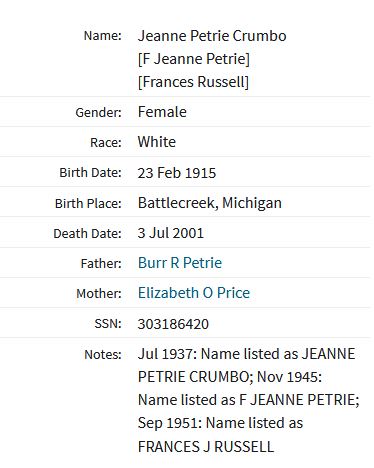The height and width of the screenshot is (468, 374).
Task: Click FRANCES J RUSSELL in the notes
Action: (x=206, y=447)
